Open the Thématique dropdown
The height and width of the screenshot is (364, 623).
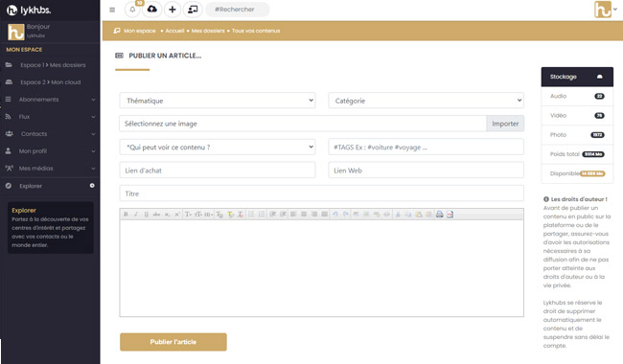pos(218,101)
